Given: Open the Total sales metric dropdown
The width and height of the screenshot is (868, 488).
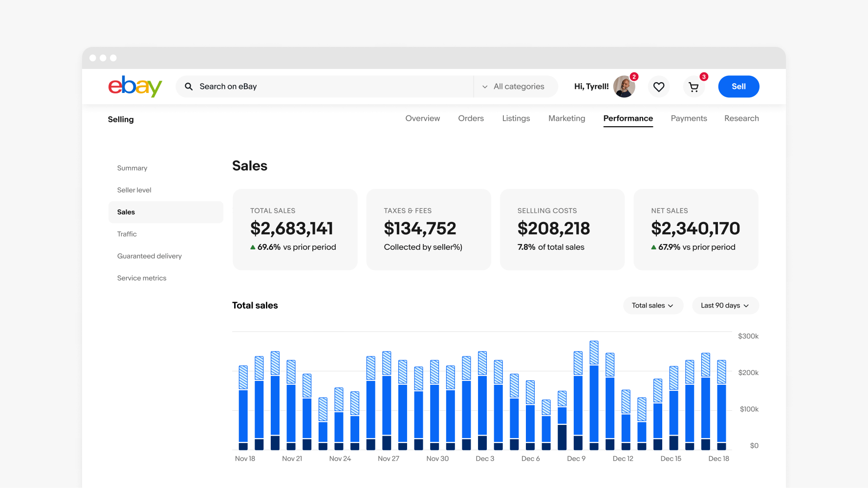Looking at the screenshot, I should pyautogui.click(x=653, y=305).
